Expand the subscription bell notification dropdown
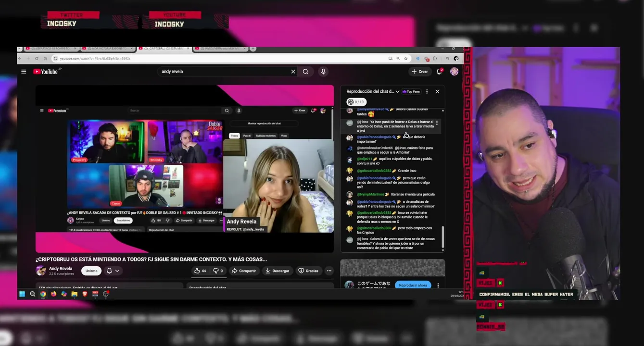The height and width of the screenshot is (346, 644). tap(113, 271)
